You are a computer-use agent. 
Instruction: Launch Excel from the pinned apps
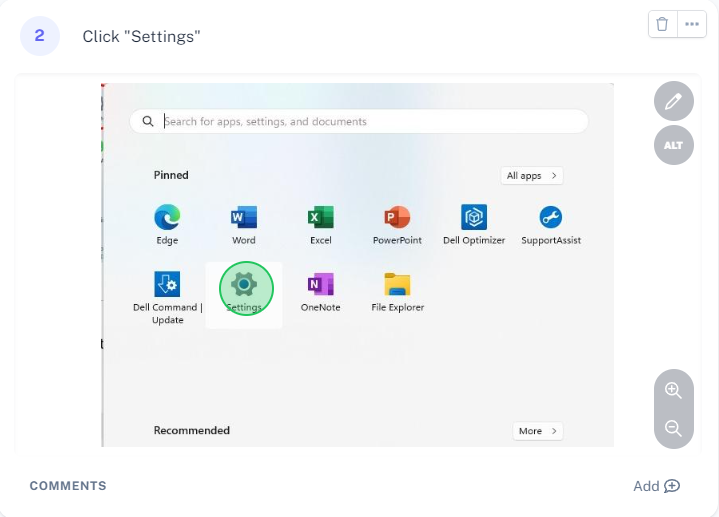pyautogui.click(x=321, y=224)
